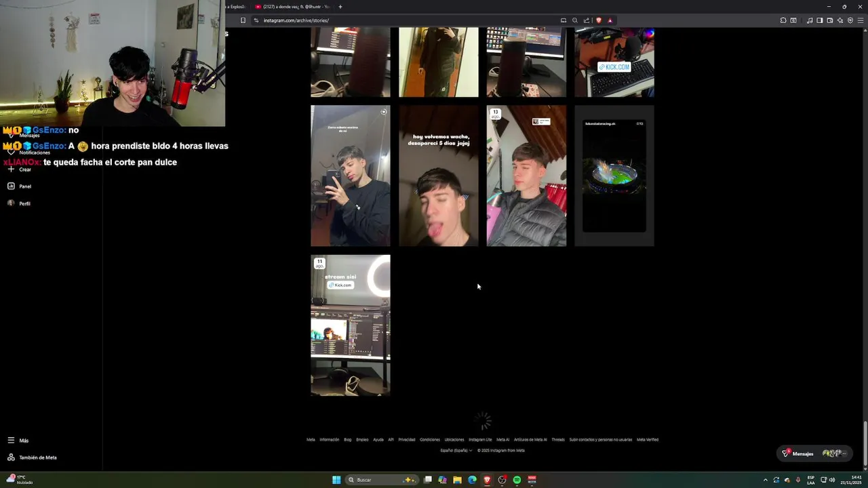Switch to the YouTube tab
The height and width of the screenshot is (488, 868).
tap(292, 7)
